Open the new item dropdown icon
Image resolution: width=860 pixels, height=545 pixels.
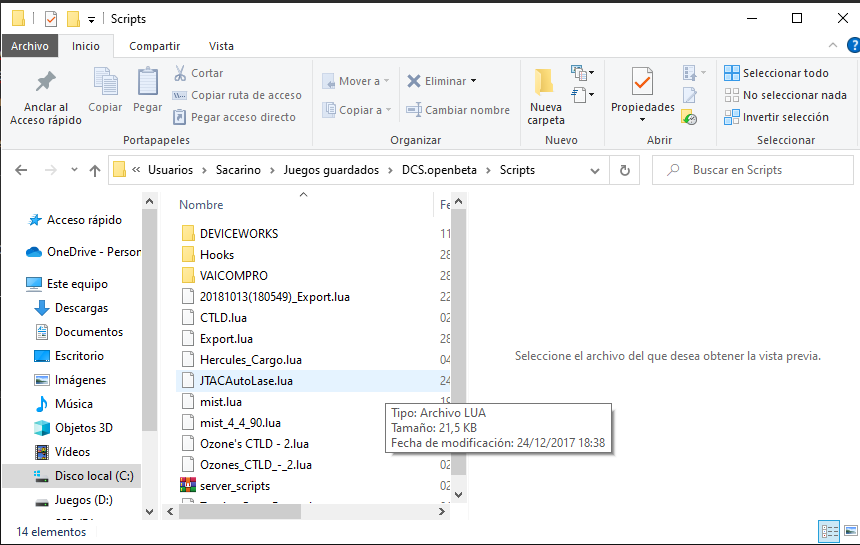[582, 72]
